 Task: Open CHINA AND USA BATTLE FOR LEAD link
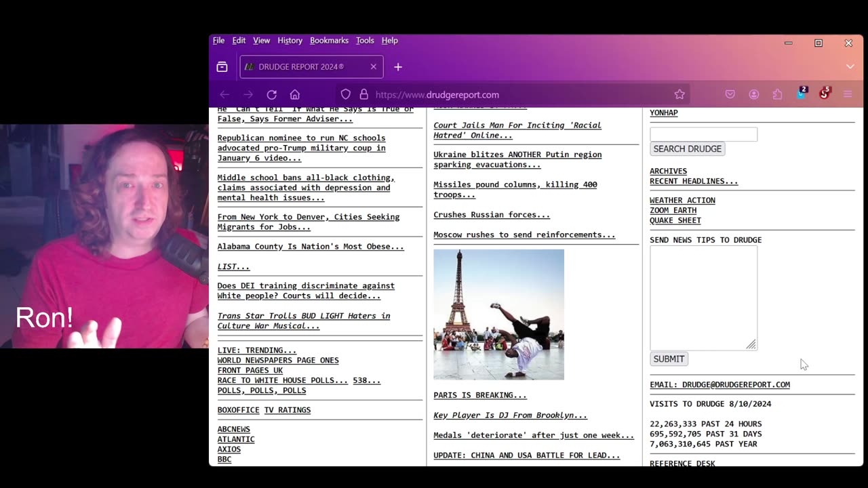click(527, 455)
